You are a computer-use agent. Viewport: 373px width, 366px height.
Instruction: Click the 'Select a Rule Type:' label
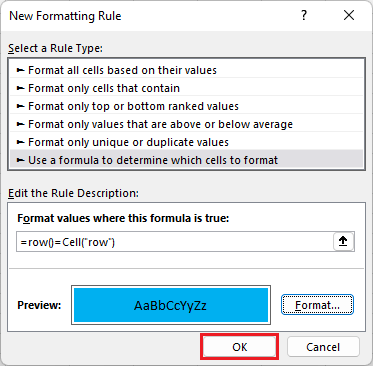click(55, 48)
